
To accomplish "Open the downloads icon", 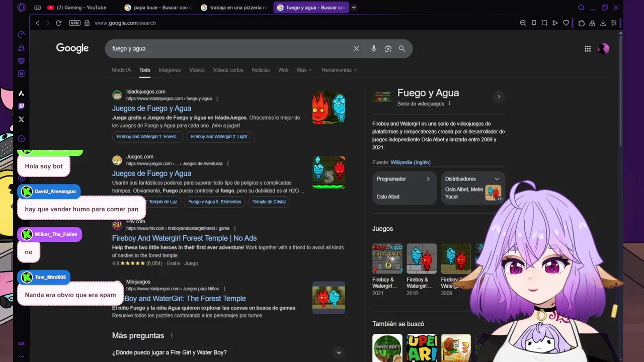I will pos(603,23).
